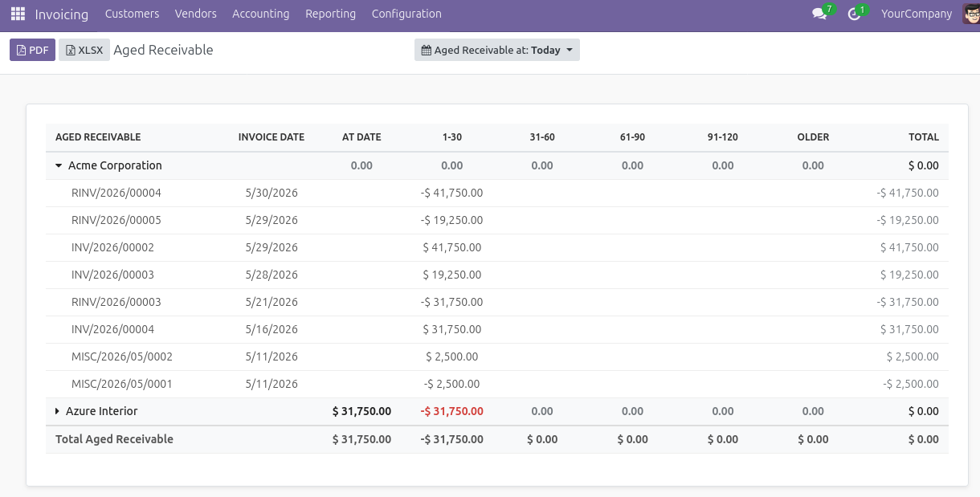Open entry RINV/2026/00004
The image size is (980, 497).
pyautogui.click(x=116, y=193)
